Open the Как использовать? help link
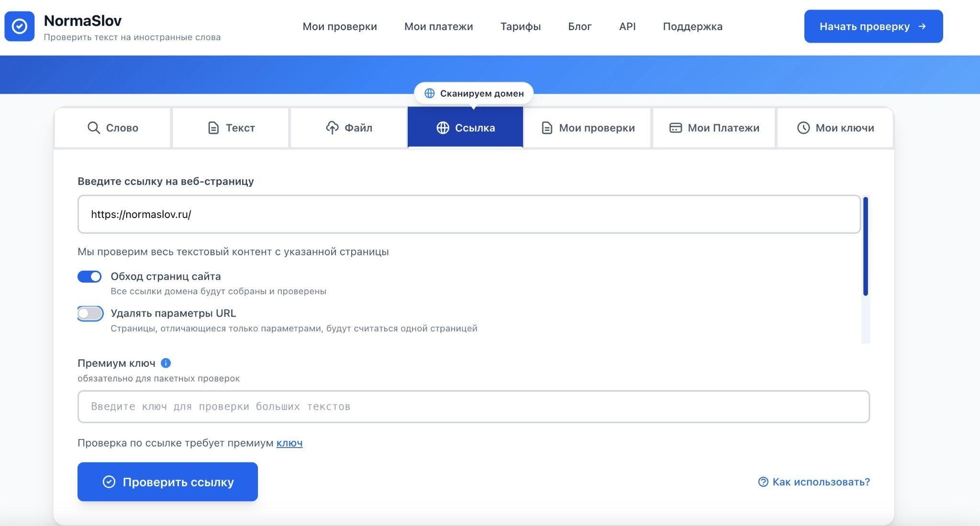Viewport: 980px width, 526px height. tap(814, 482)
